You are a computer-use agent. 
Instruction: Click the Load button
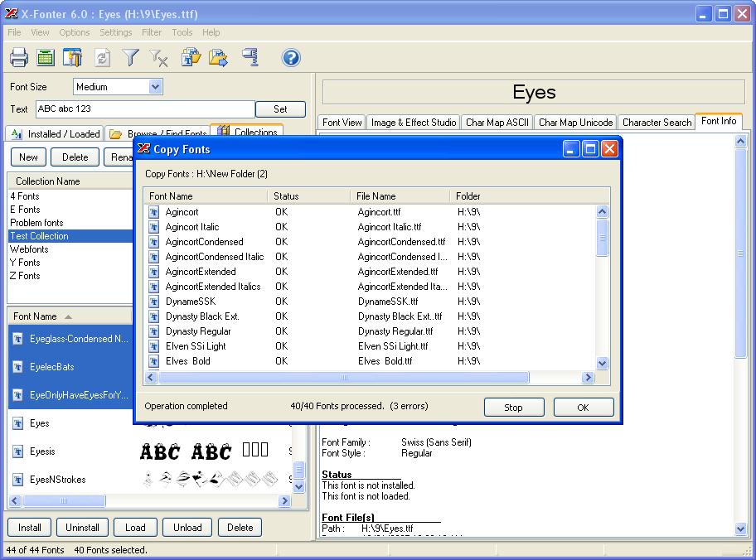point(135,527)
